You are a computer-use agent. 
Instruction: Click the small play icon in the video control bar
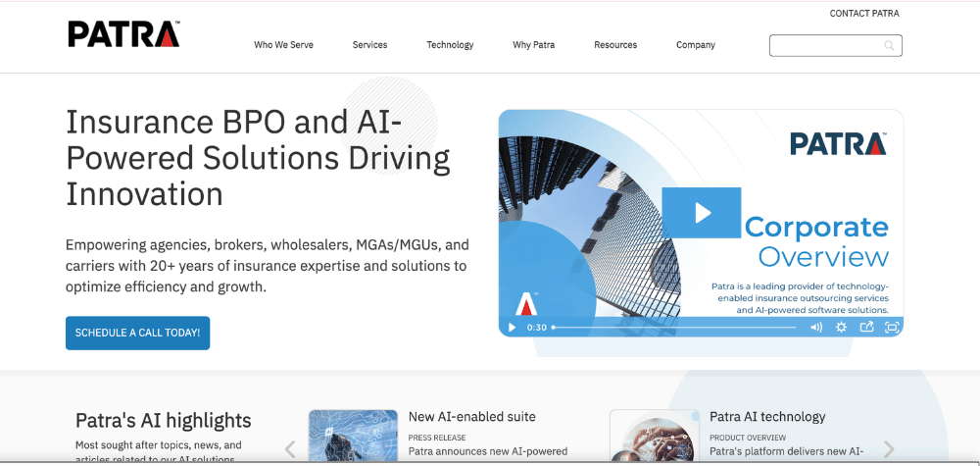coord(512,327)
